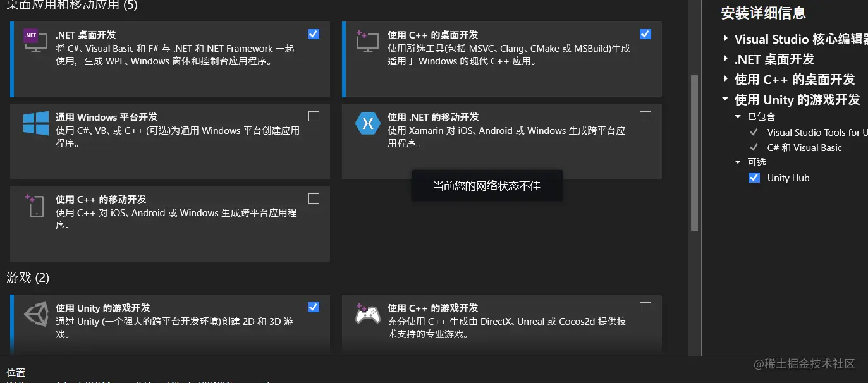868x383 pixels.
Task: Collapse 使用 Unity 的游戏开发 details section
Action: 726,99
